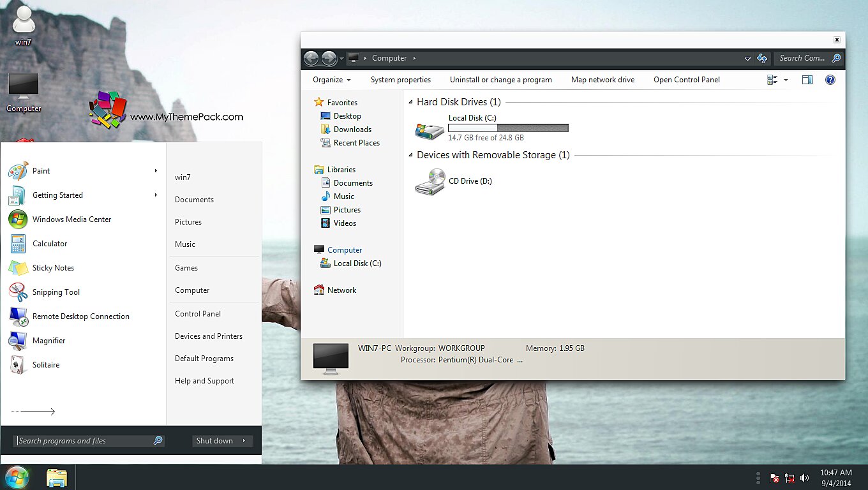Open Sticky Notes
The height and width of the screenshot is (490, 868).
[x=53, y=268]
